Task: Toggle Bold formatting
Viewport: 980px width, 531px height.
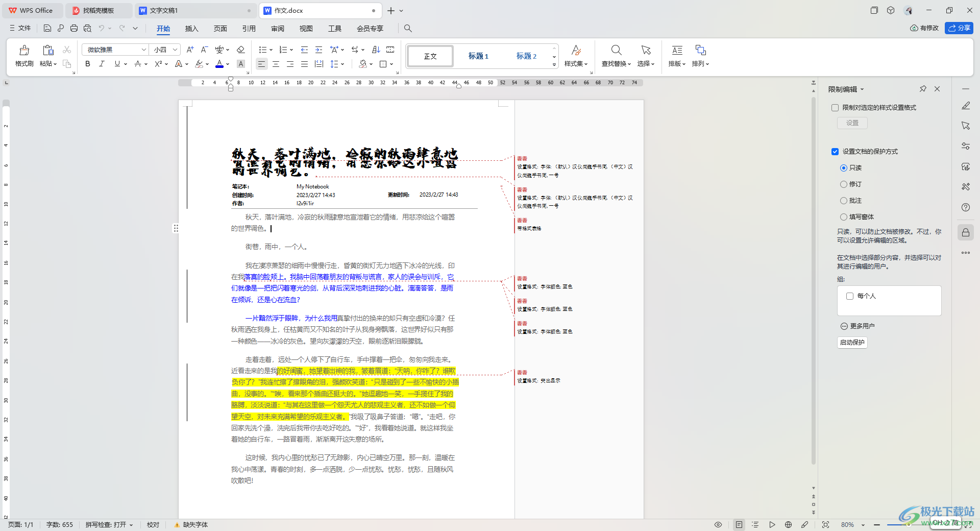Action: pyautogui.click(x=88, y=64)
